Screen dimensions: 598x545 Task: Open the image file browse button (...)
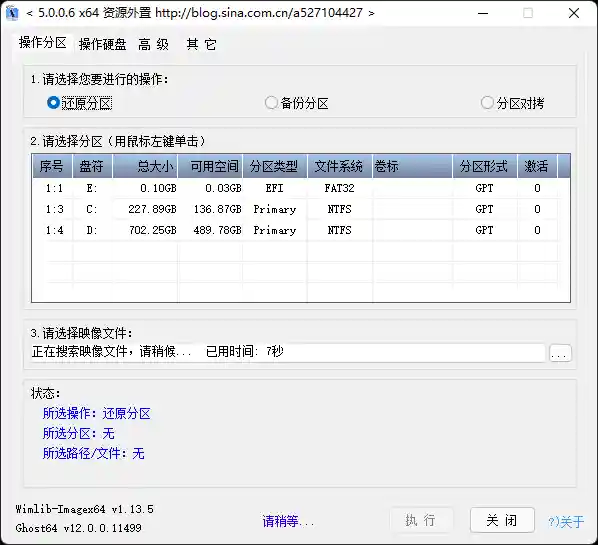pyautogui.click(x=560, y=353)
